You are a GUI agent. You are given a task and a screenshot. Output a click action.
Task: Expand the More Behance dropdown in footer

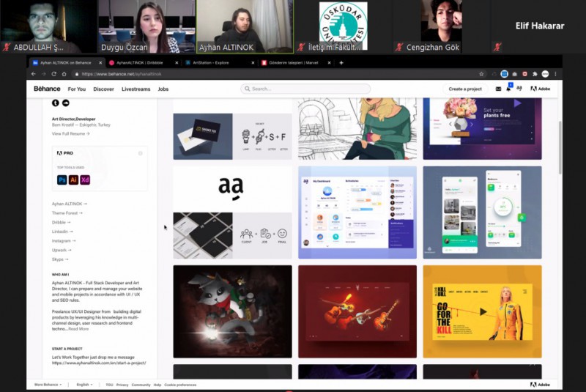48,385
